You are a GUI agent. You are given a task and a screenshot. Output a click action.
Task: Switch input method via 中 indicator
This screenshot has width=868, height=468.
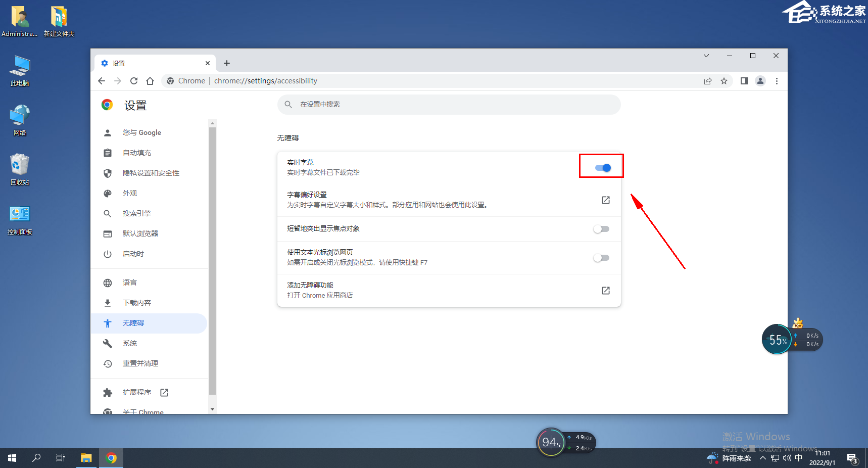(x=798, y=458)
